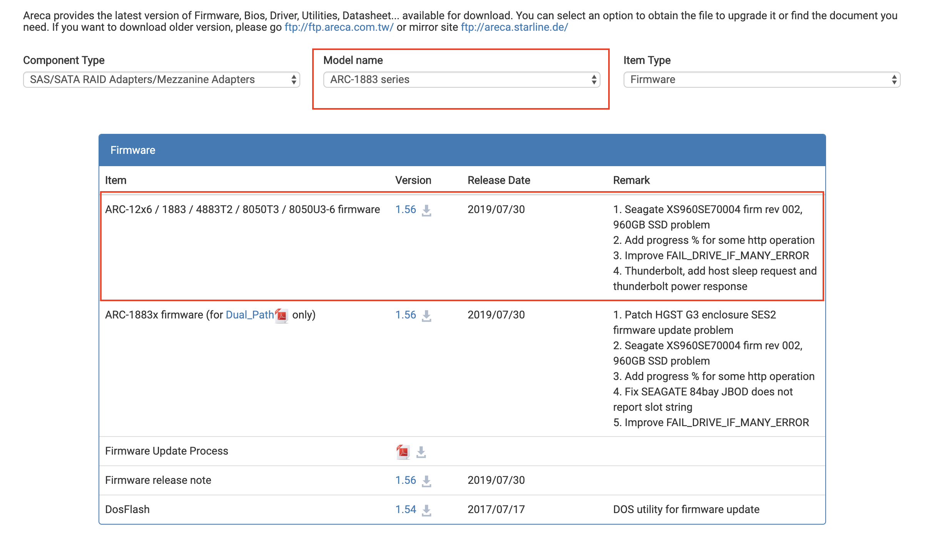Screen dimensions: 950x560
Task: Open version 1.56 link for Firmware release note
Action: tap(406, 480)
